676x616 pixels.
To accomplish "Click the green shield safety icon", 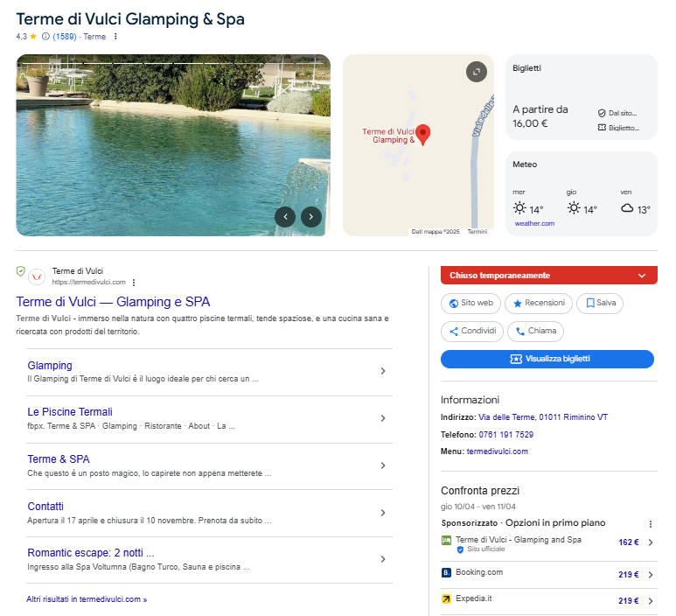I will (x=20, y=271).
